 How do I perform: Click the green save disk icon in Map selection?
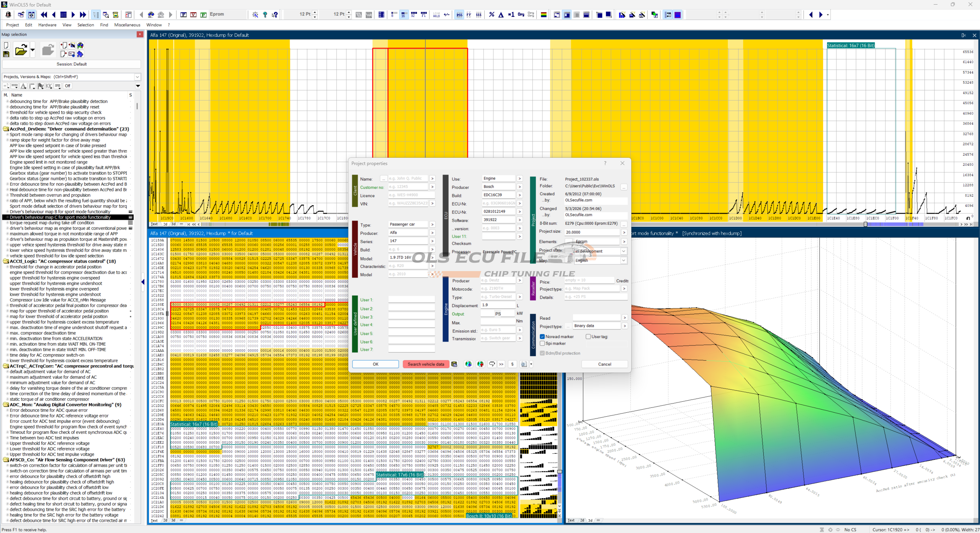pos(6,54)
